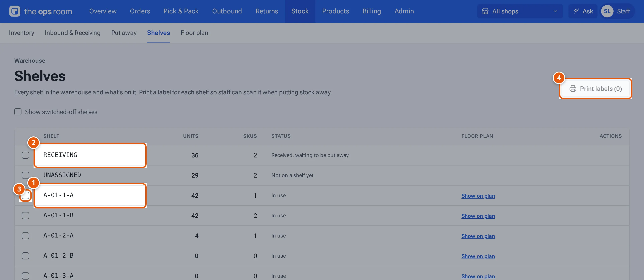Click the ops room logo icon
Screen dimensions: 644x280
coord(15,11)
